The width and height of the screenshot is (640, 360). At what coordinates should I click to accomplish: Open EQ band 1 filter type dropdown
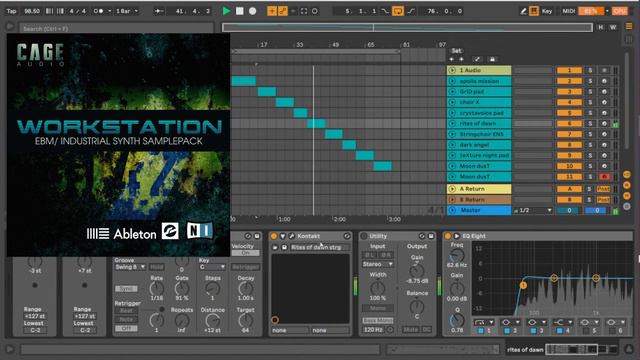click(x=484, y=322)
